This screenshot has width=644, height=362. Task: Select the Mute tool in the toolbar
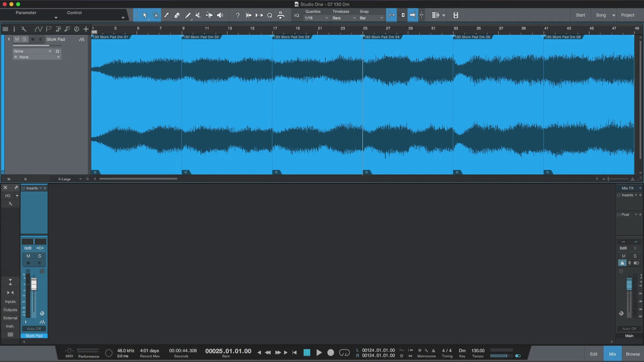[198, 16]
